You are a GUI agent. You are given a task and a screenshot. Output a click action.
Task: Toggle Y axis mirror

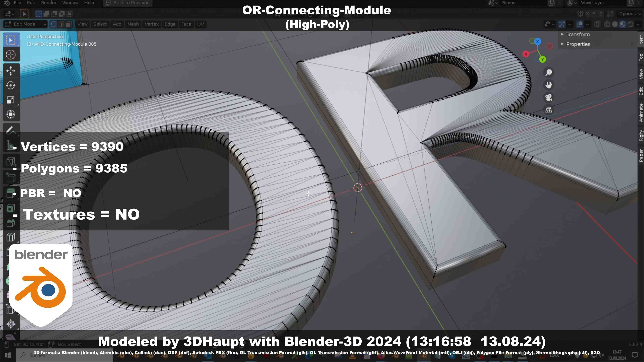coord(594,14)
